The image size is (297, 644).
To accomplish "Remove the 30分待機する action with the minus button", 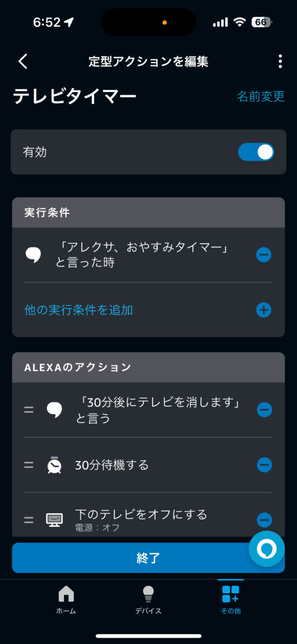I will [x=264, y=465].
